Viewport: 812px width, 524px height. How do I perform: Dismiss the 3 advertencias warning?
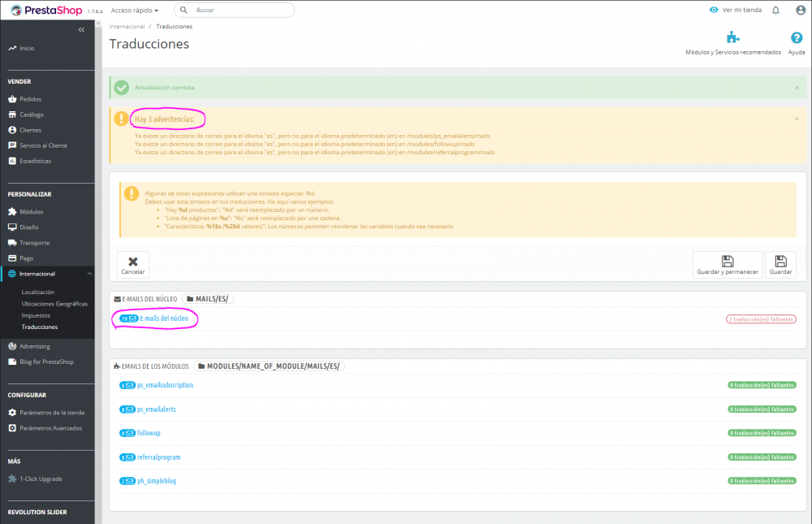[x=797, y=119]
